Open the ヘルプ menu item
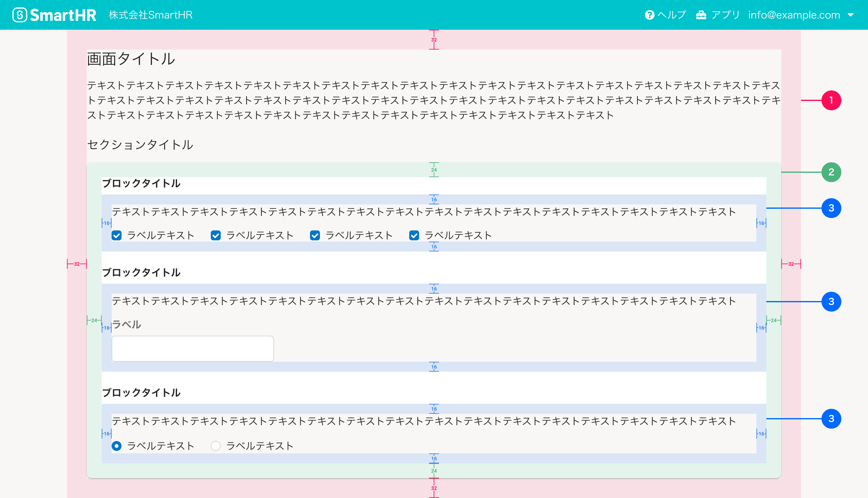Image resolution: width=868 pixels, height=498 pixels. [671, 15]
